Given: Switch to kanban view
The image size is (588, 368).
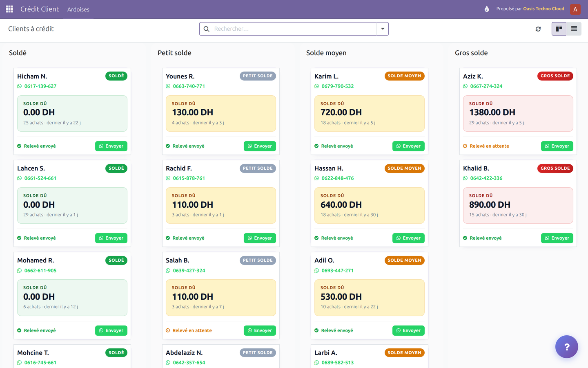Looking at the screenshot, I should tap(559, 29).
